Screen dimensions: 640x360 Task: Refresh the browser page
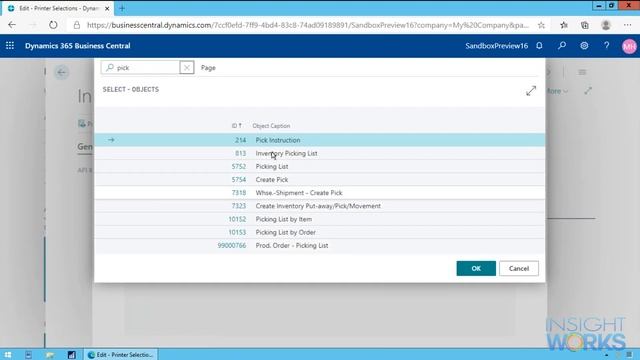(x=53, y=25)
